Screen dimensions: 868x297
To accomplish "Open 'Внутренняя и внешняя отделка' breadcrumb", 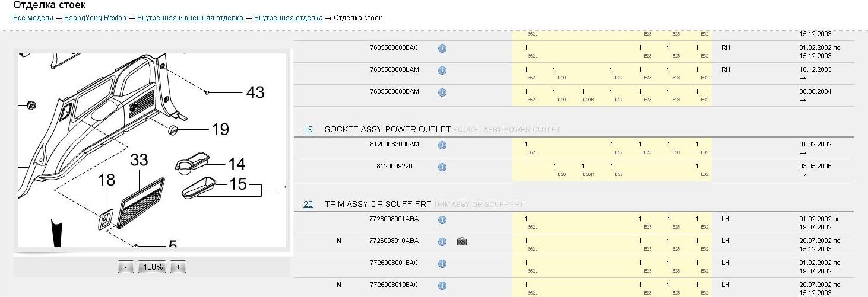I will [x=190, y=18].
